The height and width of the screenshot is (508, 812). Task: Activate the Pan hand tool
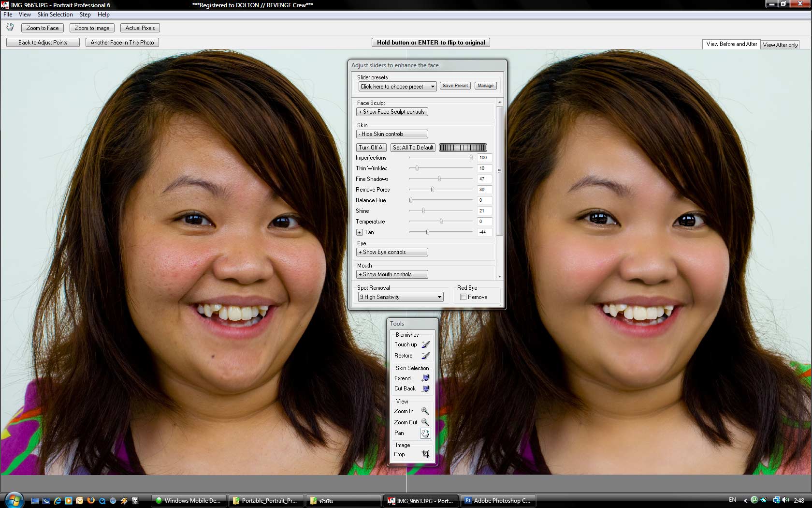(x=425, y=433)
